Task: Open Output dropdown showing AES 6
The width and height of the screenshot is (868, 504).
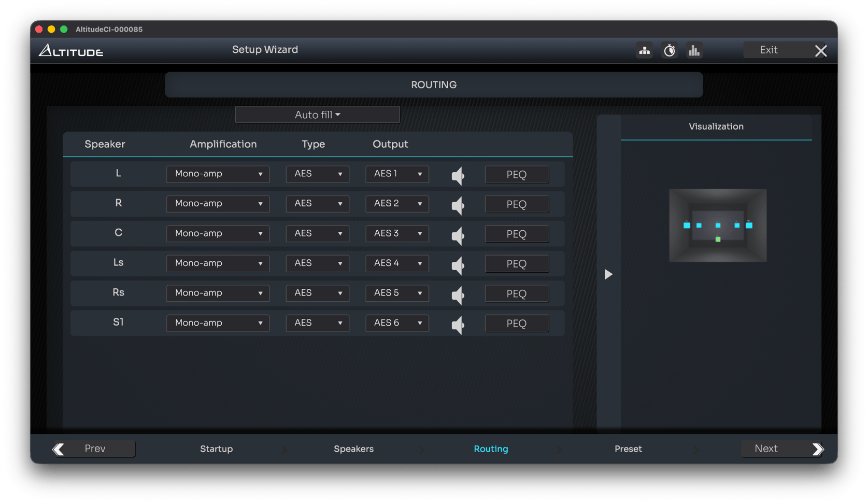Action: (397, 323)
